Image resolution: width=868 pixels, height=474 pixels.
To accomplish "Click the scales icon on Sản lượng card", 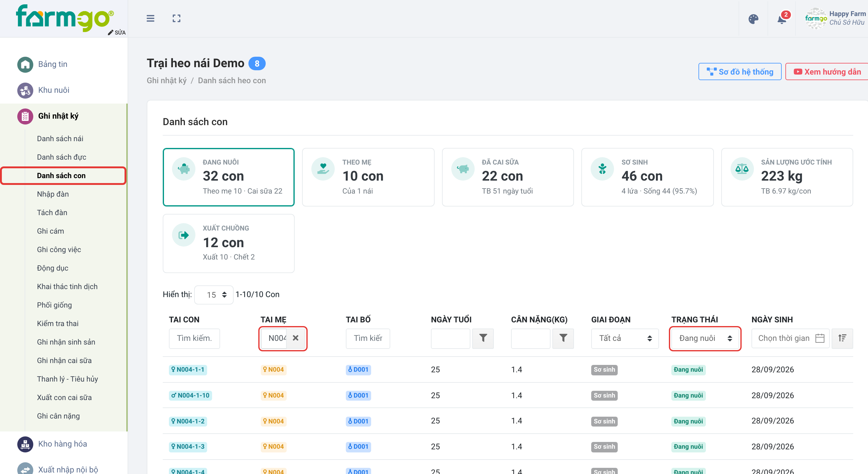I will (x=742, y=169).
